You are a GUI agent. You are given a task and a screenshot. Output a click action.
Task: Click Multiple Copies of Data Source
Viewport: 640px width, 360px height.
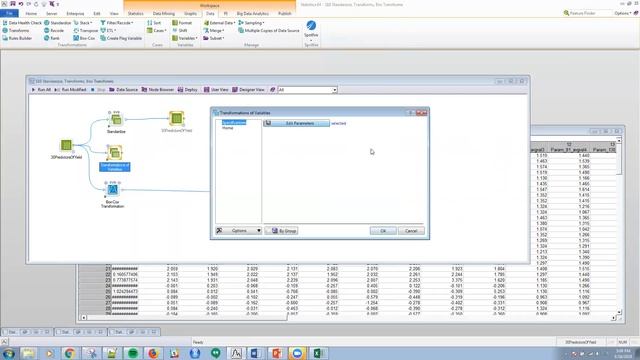click(269, 31)
